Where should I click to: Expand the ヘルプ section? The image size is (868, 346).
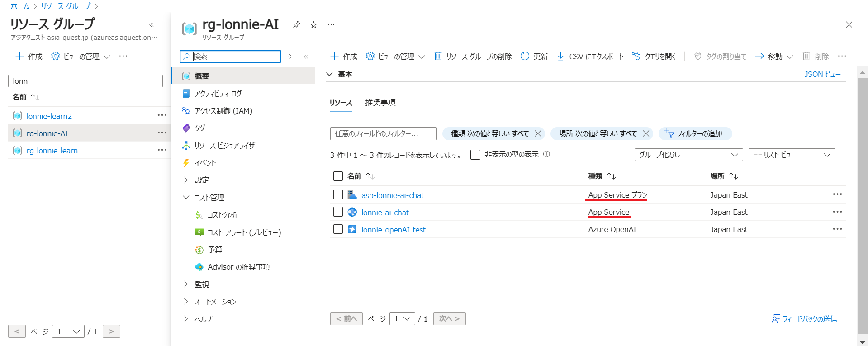tap(197, 319)
